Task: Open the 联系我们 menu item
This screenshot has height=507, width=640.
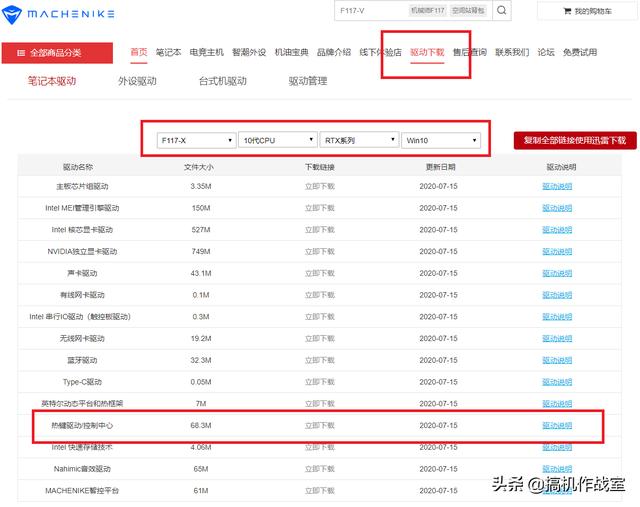Action: (x=512, y=52)
